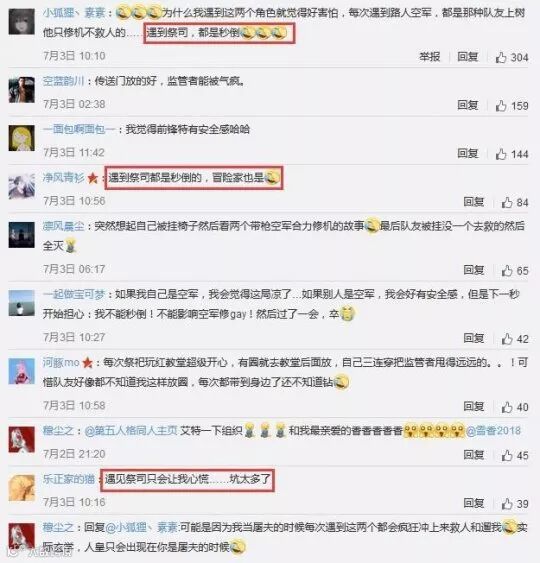Viewport: 540px width, 563px height.
Task: Like the comment showing 144 likes
Action: [x=501, y=154]
